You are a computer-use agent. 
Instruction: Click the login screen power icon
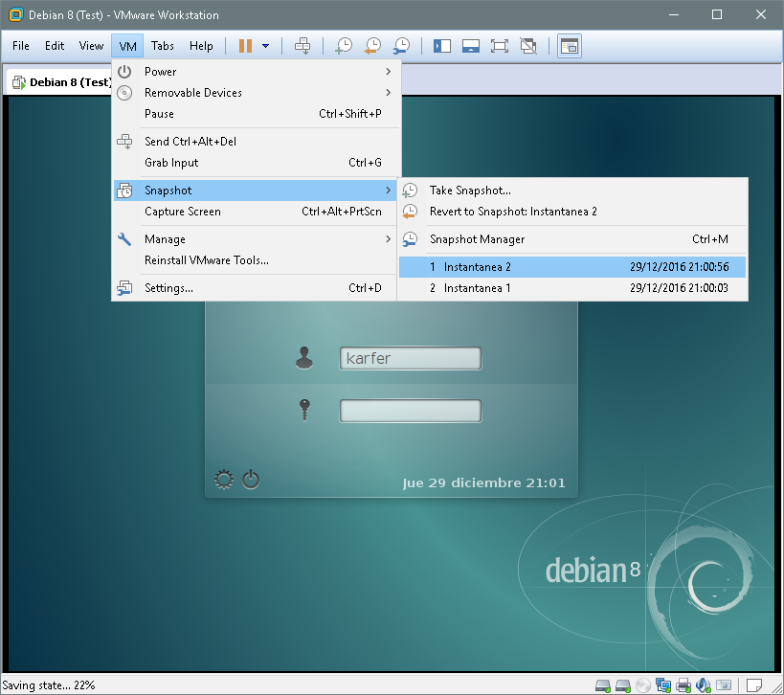[x=251, y=480]
